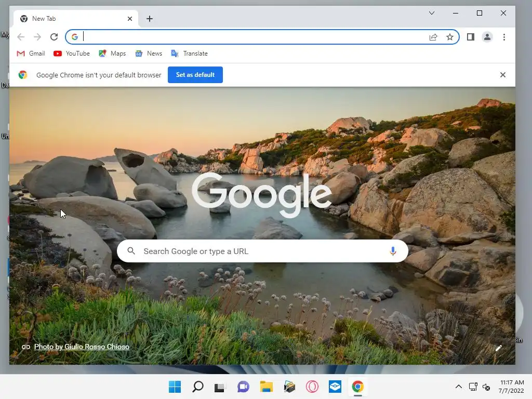The image size is (532, 399).
Task: Select the New Tab tab
Action: pos(76,19)
